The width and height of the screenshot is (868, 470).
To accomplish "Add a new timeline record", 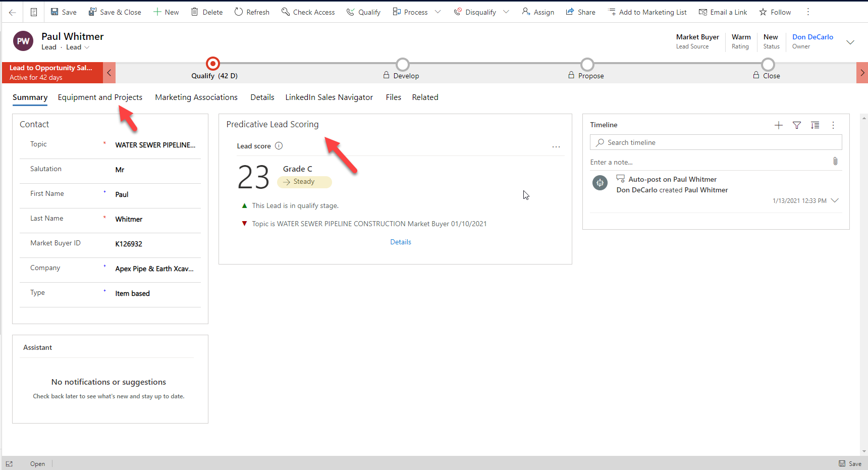I will point(779,125).
